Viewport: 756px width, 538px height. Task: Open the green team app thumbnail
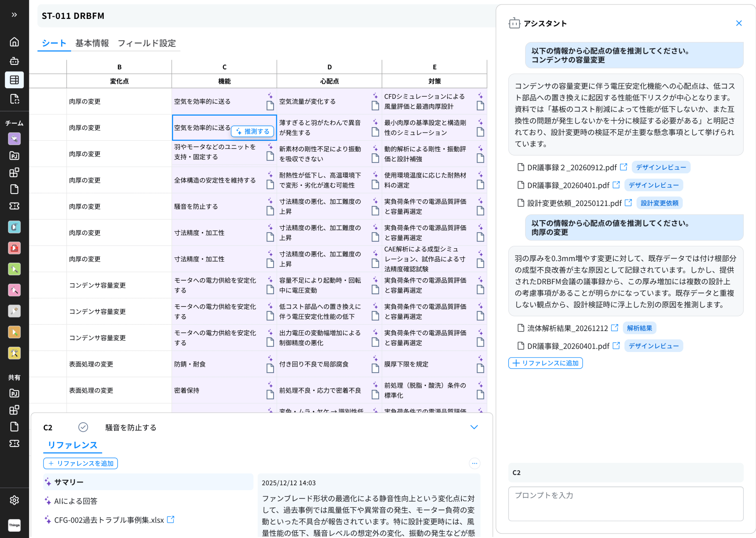(14, 269)
